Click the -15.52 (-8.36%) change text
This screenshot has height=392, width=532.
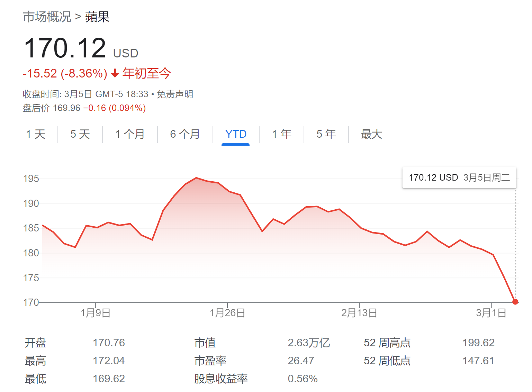point(65,73)
